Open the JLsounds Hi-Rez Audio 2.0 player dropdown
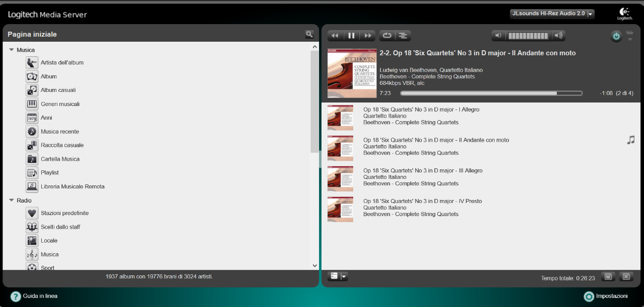 click(552, 14)
